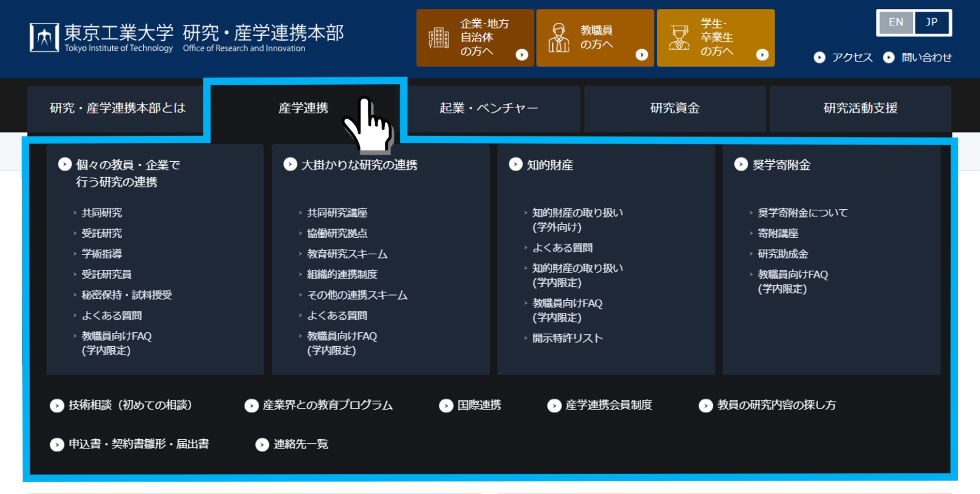980x494 pixels.
Task: Open 教職員向けFAQ under 奨学寄附金
Action: pyautogui.click(x=793, y=282)
